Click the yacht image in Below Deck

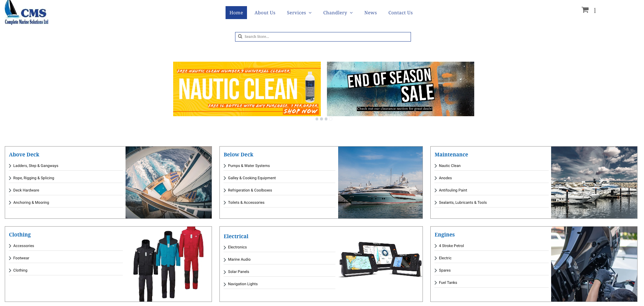click(x=380, y=182)
